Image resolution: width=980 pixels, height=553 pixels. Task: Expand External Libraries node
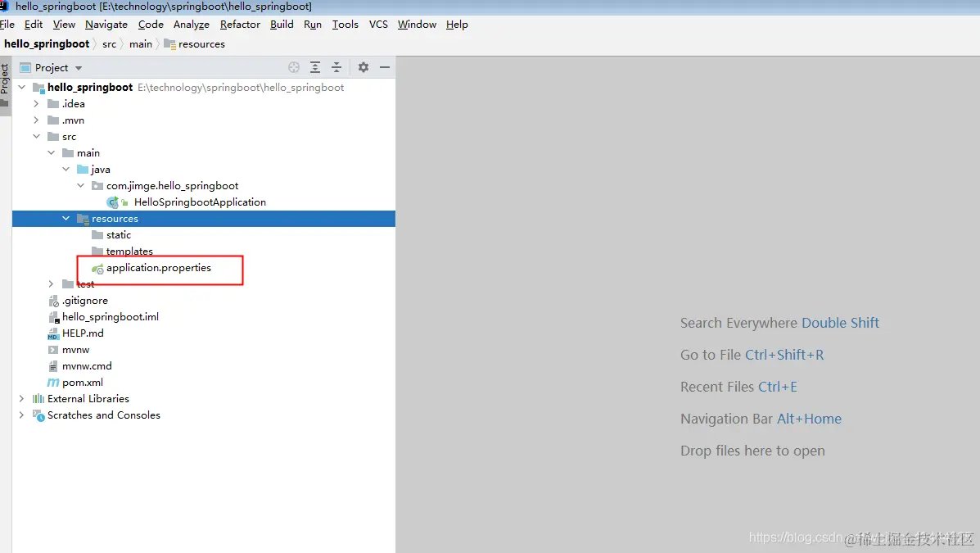(x=22, y=398)
